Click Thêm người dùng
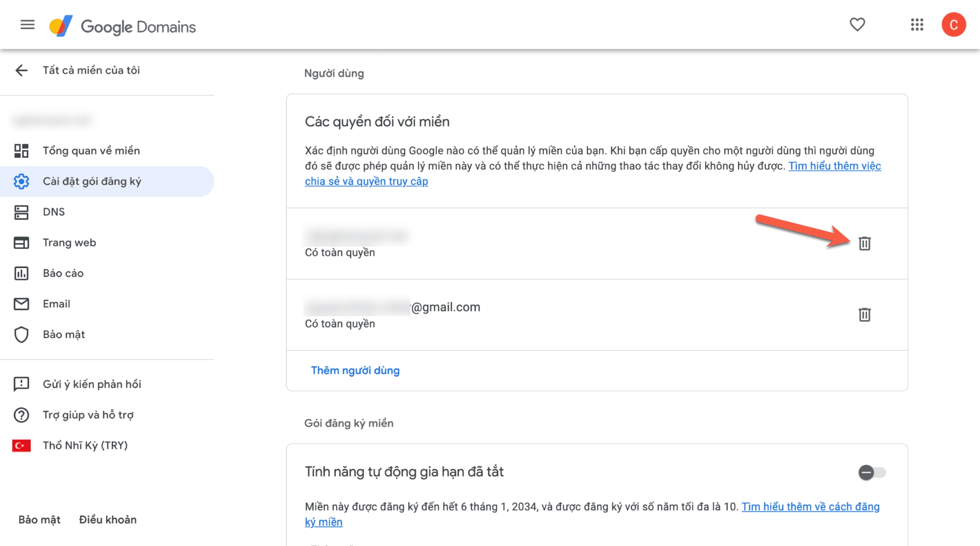 [355, 370]
